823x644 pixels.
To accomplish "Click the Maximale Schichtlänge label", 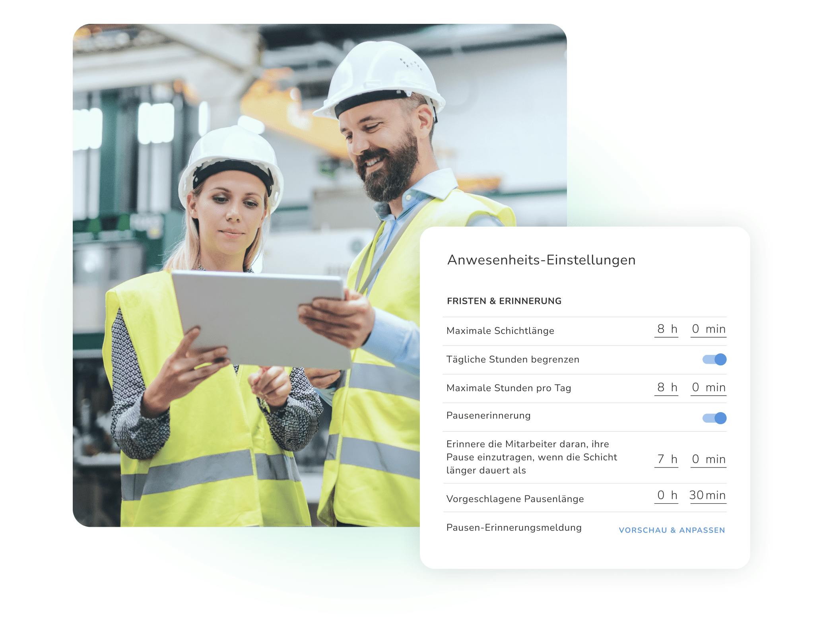I will [500, 331].
